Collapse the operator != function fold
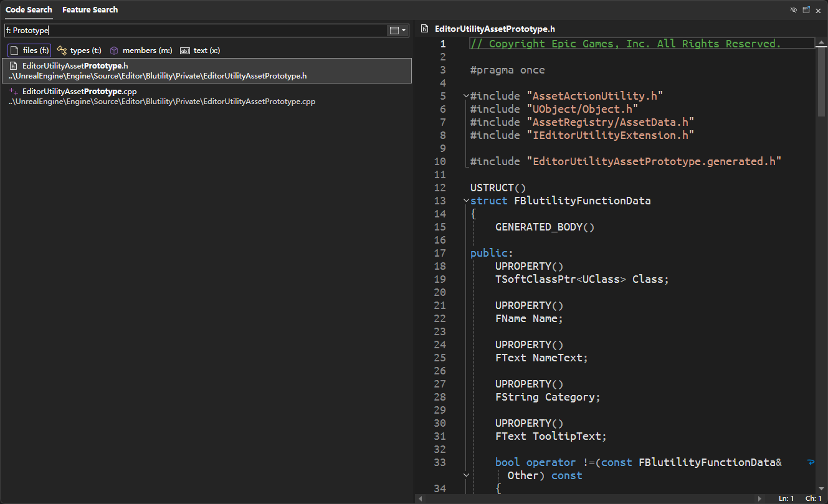This screenshot has height=504, width=828. coord(466,475)
